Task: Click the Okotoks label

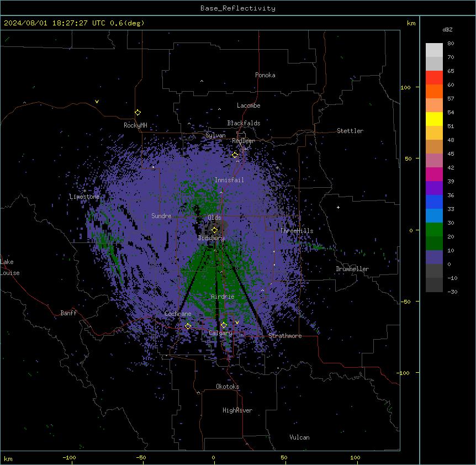Action: [x=228, y=387]
